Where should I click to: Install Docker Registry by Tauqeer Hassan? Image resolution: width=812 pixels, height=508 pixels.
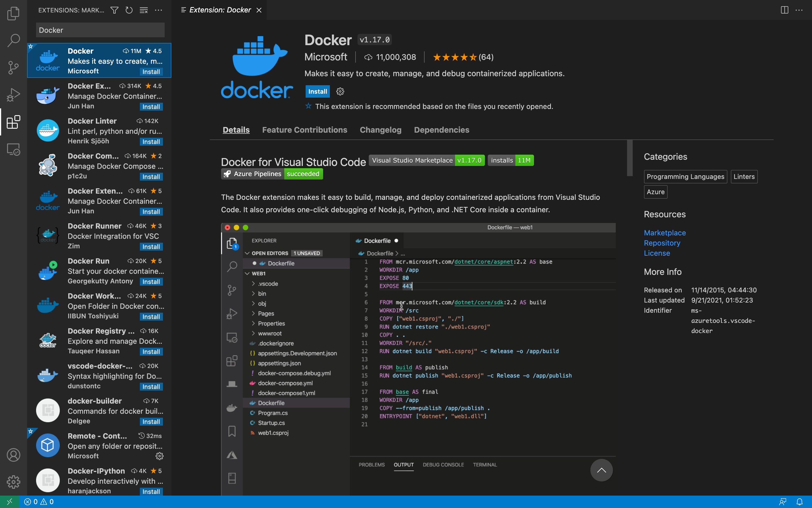(151, 351)
